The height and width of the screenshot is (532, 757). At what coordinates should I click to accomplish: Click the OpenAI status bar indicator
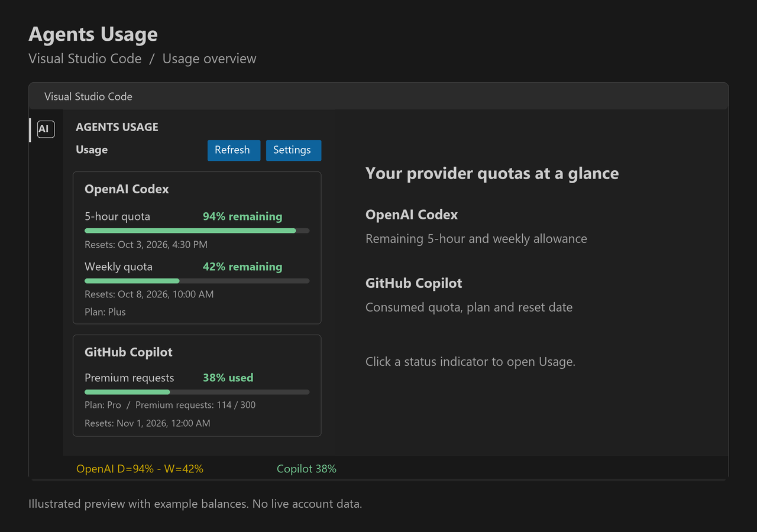click(140, 469)
